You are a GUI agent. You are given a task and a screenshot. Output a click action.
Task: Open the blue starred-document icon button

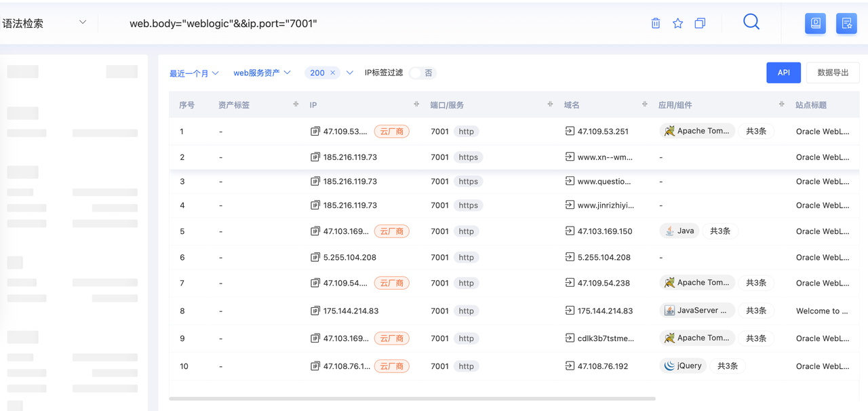[x=846, y=23]
